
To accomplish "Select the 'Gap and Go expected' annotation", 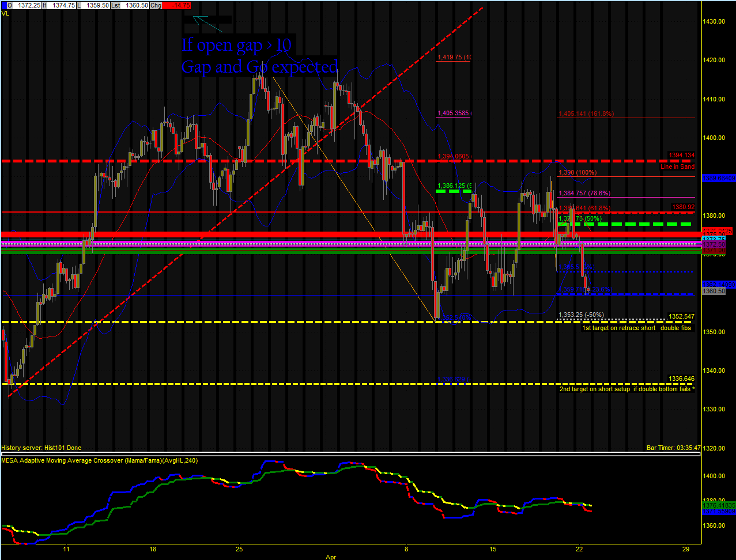I will (x=259, y=66).
